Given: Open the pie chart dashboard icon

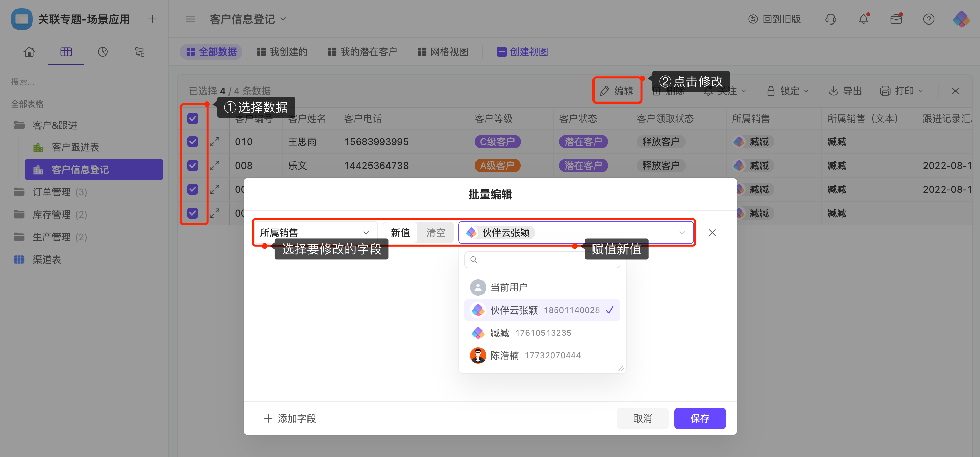Looking at the screenshot, I should (x=103, y=52).
